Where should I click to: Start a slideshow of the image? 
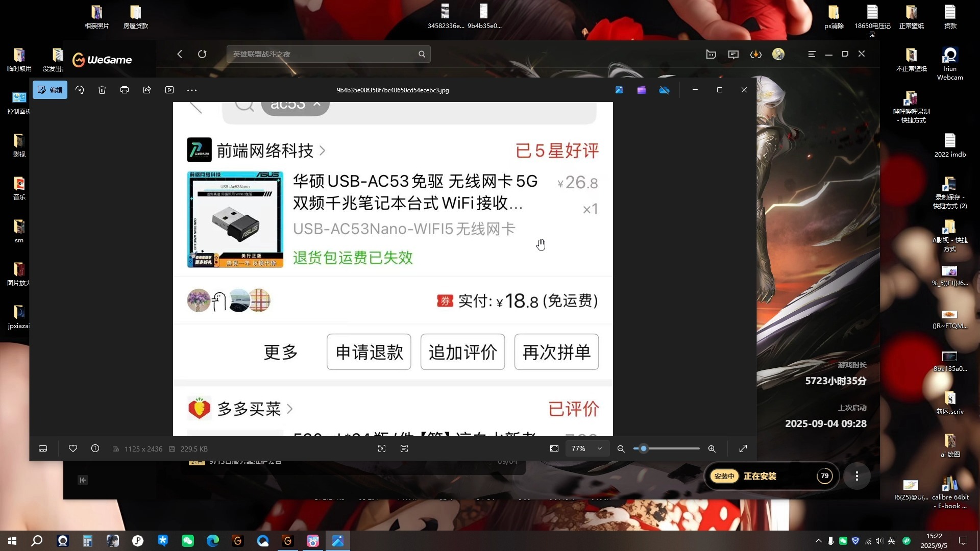pyautogui.click(x=169, y=90)
